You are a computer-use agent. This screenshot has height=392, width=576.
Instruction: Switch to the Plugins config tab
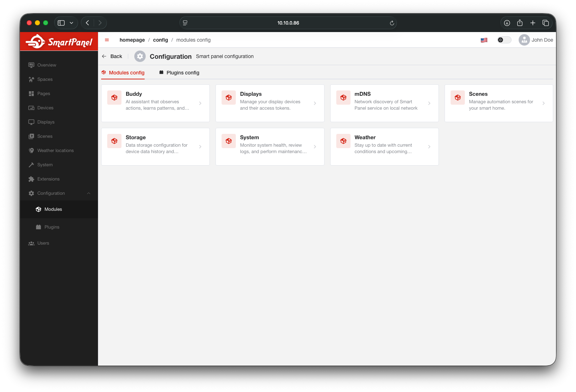point(183,73)
